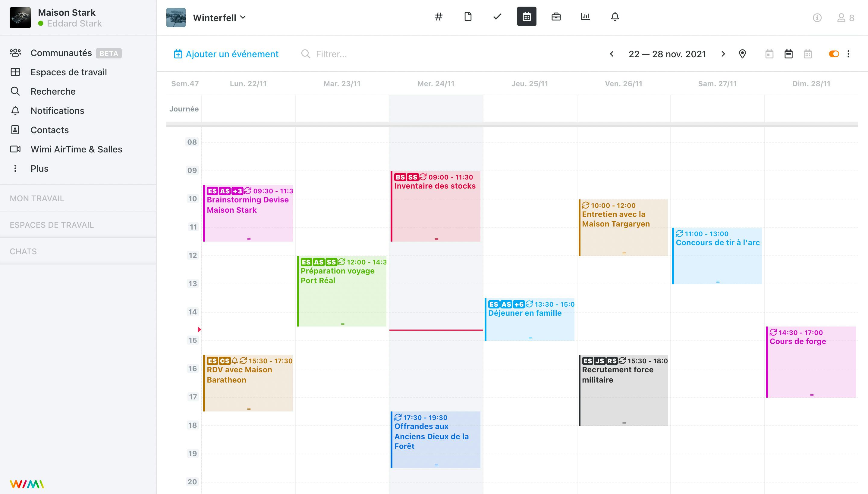
Task: Open the workspace info icon
Action: coord(817,18)
